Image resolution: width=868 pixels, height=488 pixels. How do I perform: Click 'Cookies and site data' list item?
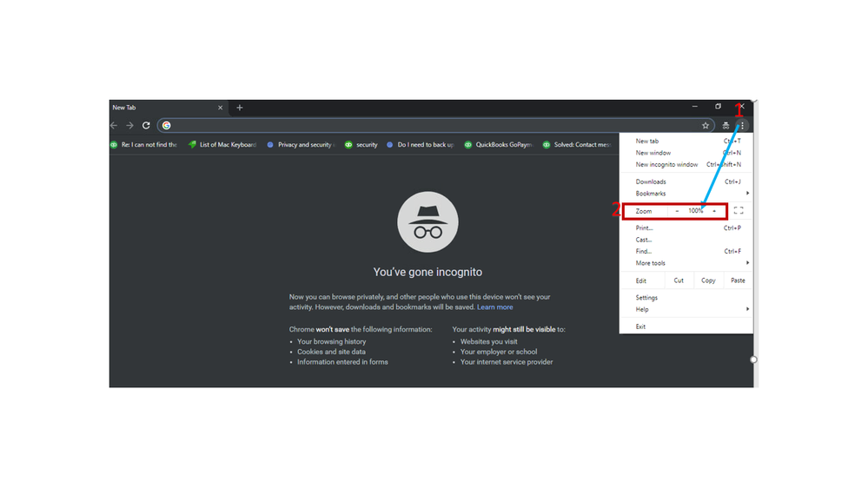331,352
